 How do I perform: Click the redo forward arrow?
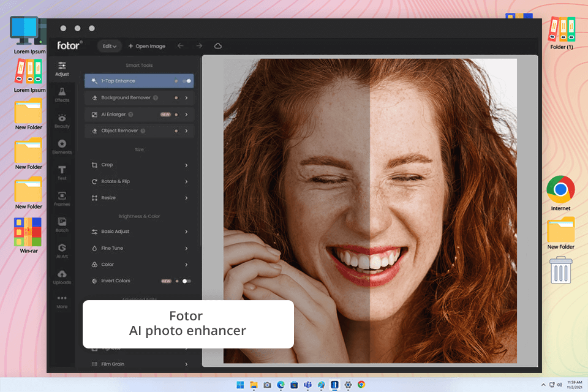pyautogui.click(x=199, y=46)
